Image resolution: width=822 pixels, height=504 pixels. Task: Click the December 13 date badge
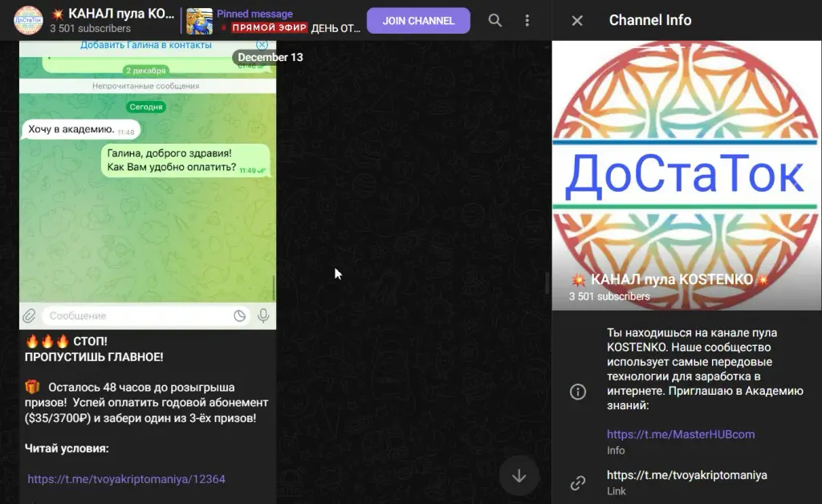pos(270,57)
